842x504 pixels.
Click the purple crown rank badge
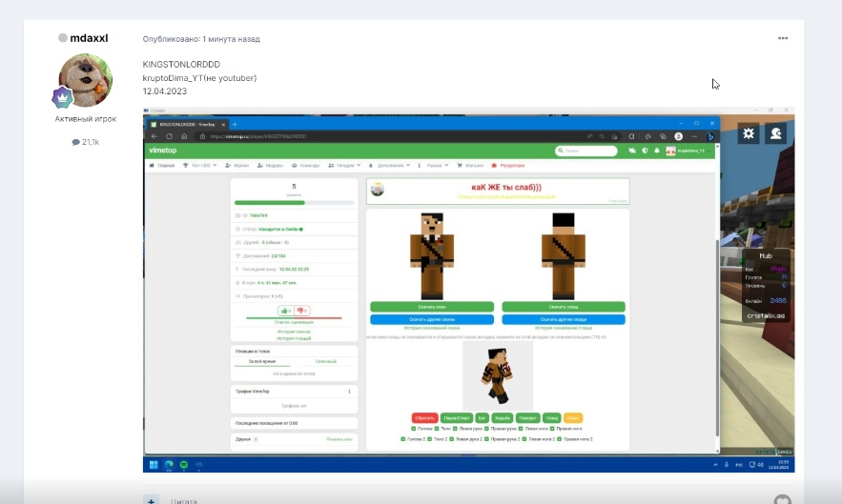(63, 97)
